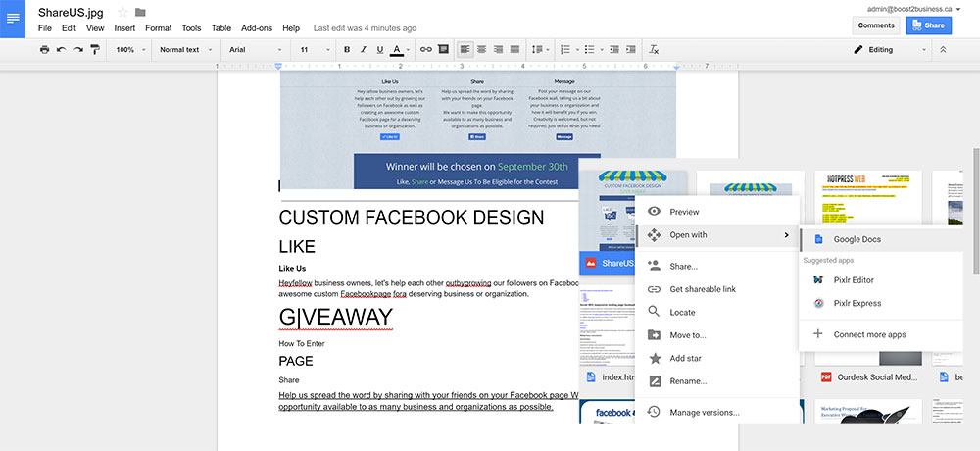Open with Google Docs in submenu
The image size is (980, 451).
881,239
